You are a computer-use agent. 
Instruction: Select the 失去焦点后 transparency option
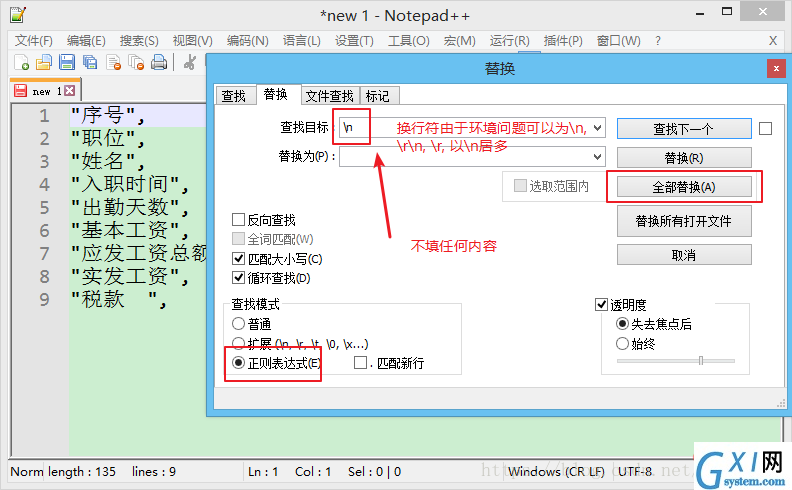click(622, 324)
